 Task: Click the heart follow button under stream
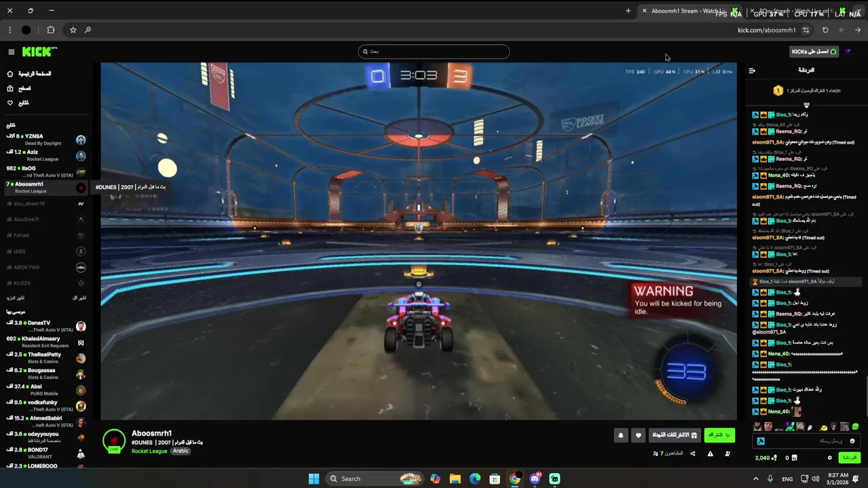(x=638, y=435)
